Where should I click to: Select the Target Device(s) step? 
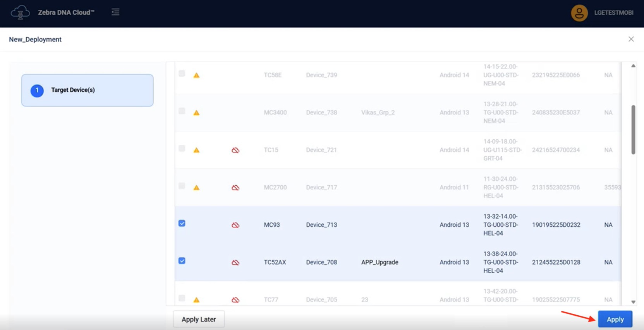88,90
